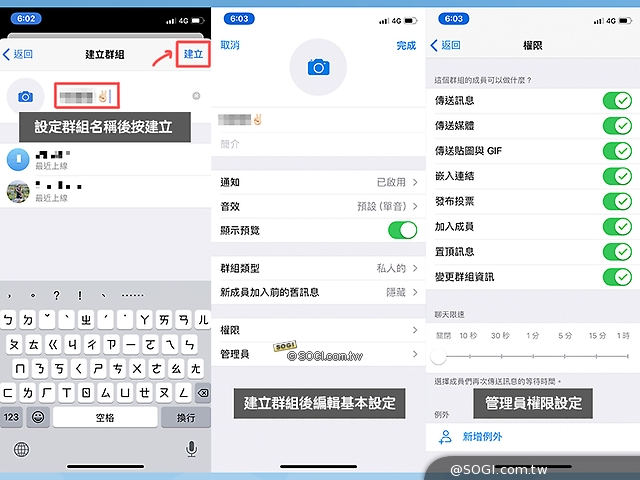Tap the microphone dictation icon
The image size is (640, 480).
191,449
